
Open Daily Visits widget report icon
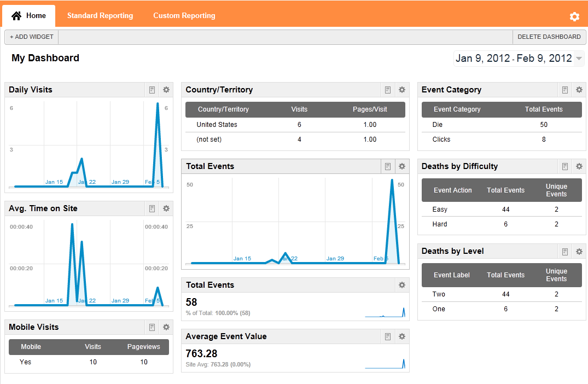[x=152, y=90]
